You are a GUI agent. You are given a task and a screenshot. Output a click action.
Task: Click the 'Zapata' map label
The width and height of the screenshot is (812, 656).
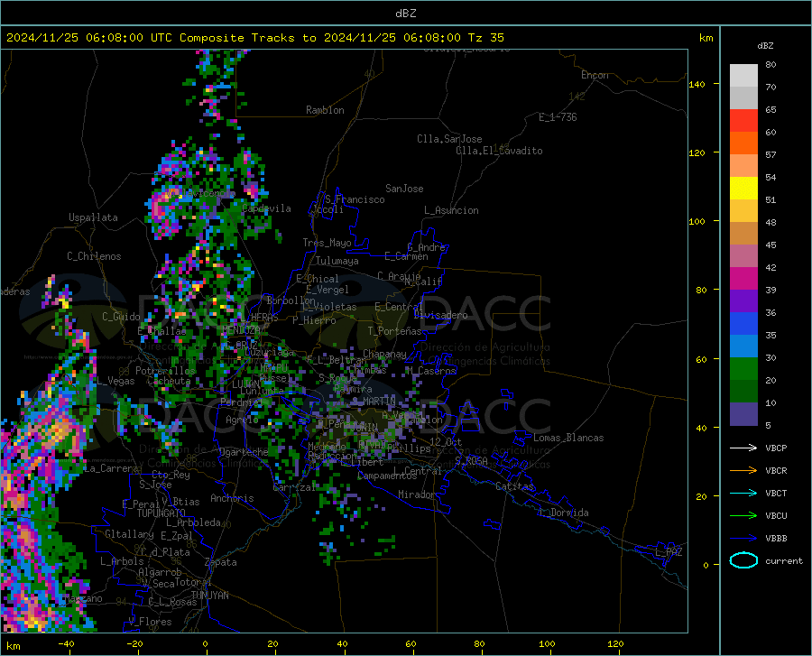220,562
